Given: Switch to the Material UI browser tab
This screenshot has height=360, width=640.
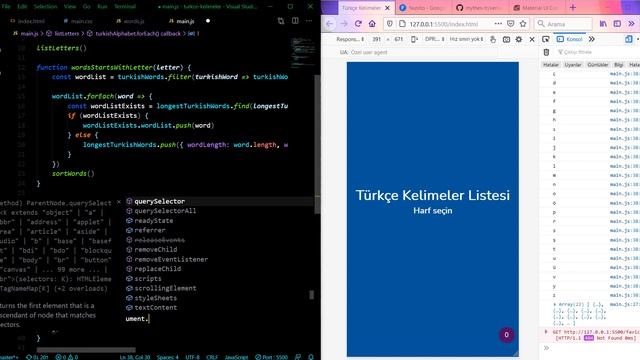Looking at the screenshot, I should pos(536,8).
